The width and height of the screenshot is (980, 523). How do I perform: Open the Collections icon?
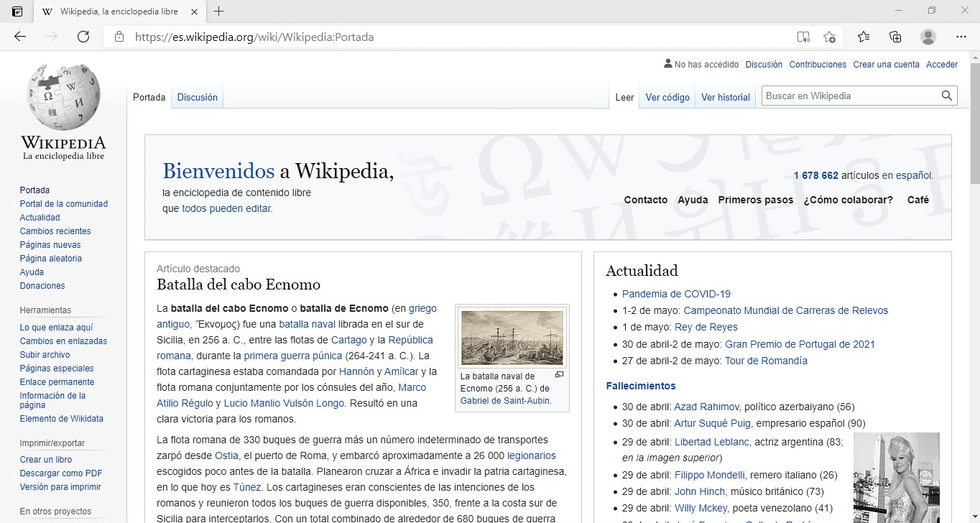(895, 37)
